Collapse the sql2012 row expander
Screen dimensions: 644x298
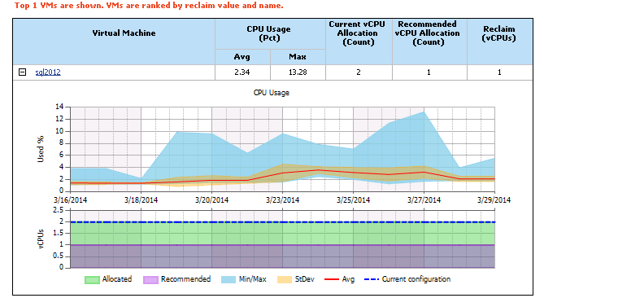23,72
